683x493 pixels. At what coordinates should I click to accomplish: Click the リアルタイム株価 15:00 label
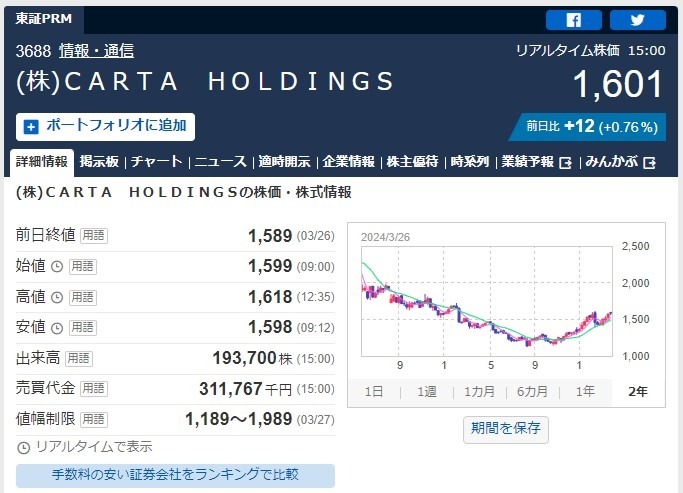(x=591, y=51)
